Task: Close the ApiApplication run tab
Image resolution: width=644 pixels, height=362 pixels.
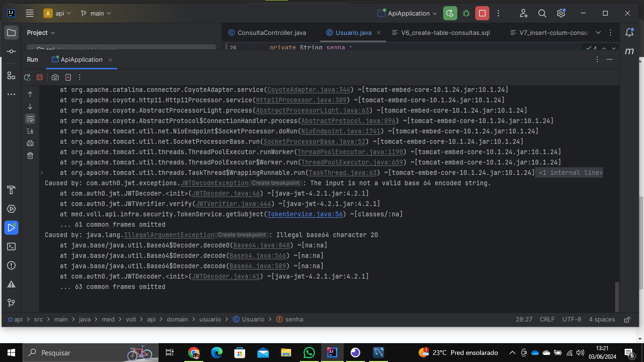Action: 110,60
